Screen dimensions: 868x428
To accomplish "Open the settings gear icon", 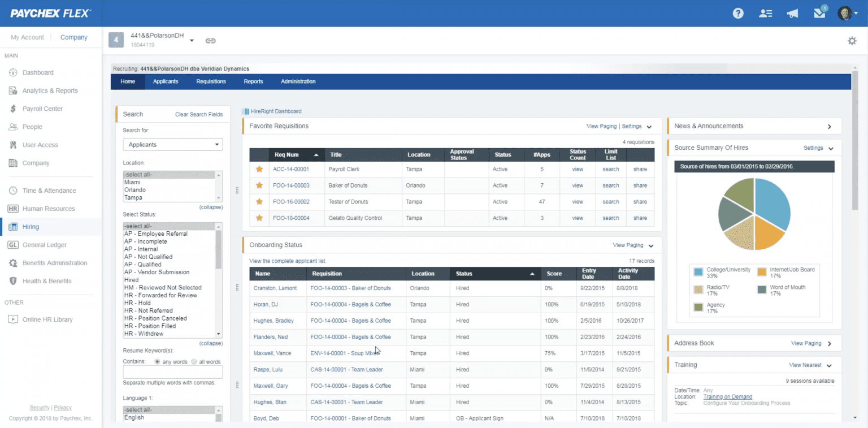I will pos(852,41).
